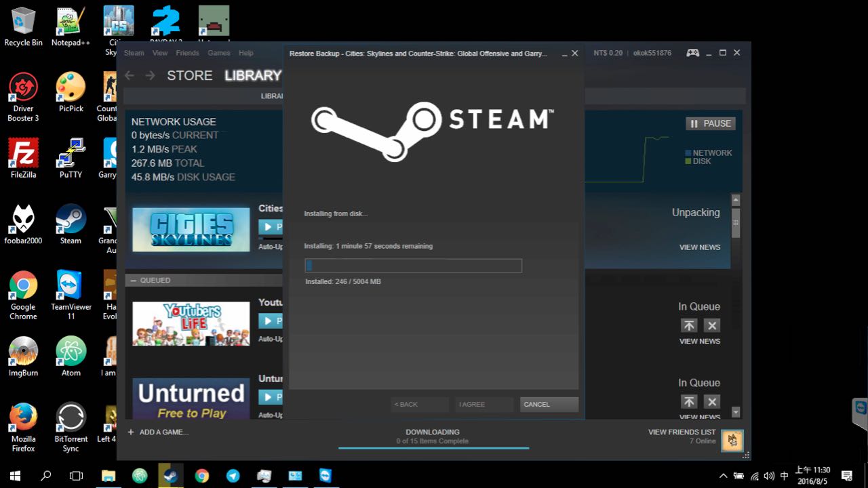Move Unturned to top of queue
868x488 pixels.
coord(689,402)
